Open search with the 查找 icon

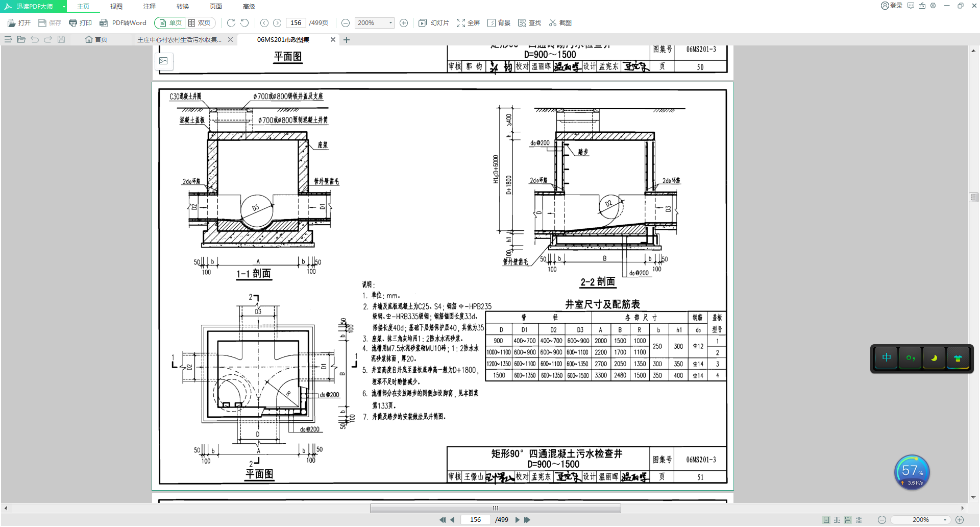(529, 22)
